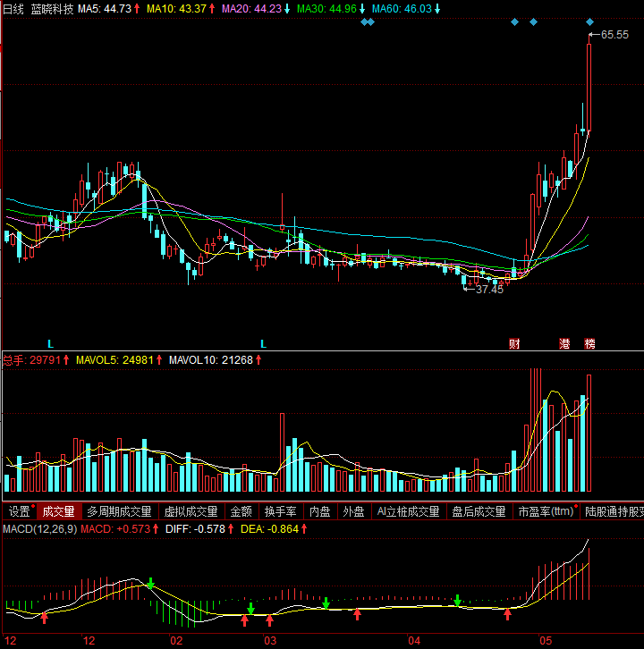Viewport: 644px width, 649px height.
Task: Select the 内盘 tab
Action: point(319,512)
